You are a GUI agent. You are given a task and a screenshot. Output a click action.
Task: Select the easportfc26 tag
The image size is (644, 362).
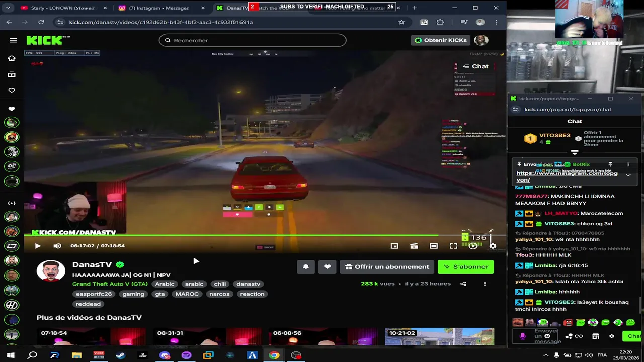point(94,294)
